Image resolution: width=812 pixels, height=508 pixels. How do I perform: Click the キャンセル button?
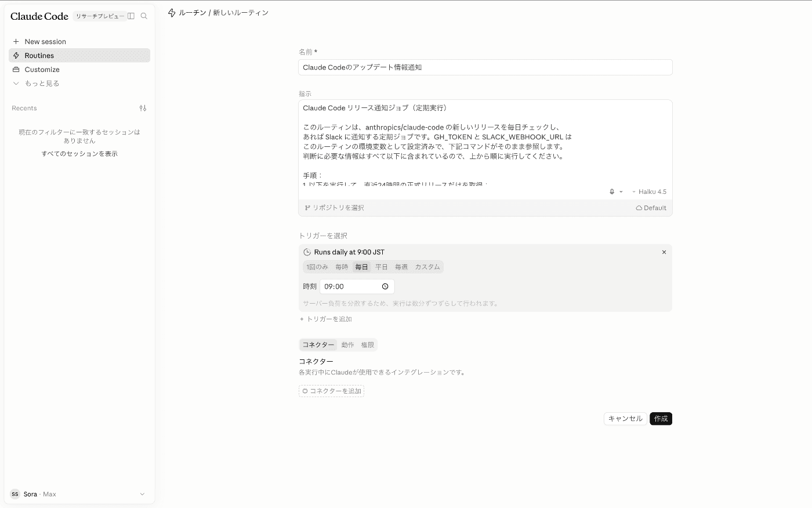[x=625, y=419]
